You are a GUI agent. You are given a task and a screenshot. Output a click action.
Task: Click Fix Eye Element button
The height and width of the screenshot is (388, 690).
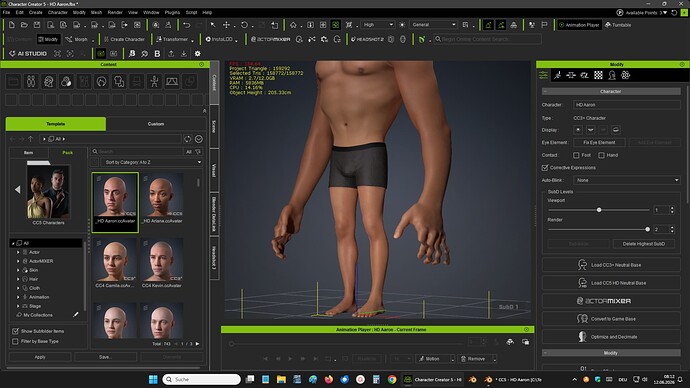click(x=599, y=143)
